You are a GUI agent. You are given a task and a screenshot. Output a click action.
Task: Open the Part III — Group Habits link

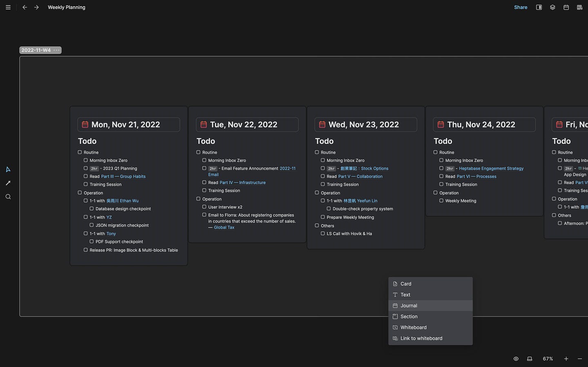pyautogui.click(x=123, y=177)
